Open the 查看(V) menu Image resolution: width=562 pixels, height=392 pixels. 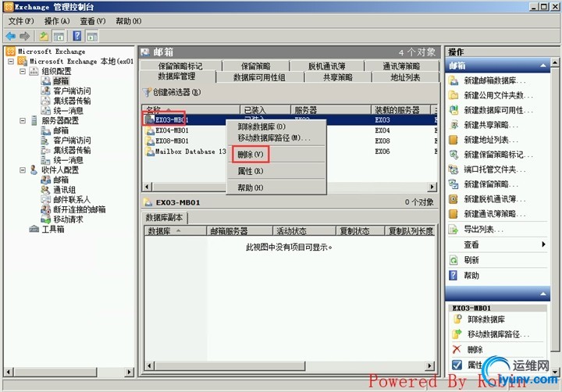click(x=93, y=21)
